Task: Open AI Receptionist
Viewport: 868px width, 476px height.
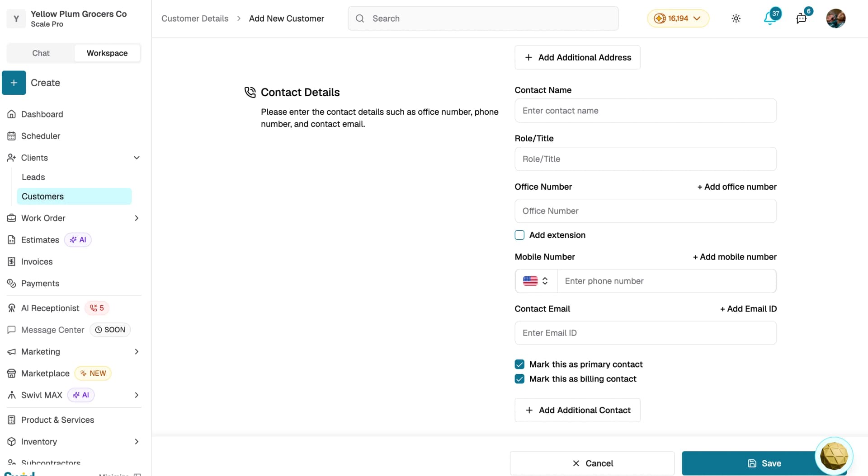Action: coord(50,308)
